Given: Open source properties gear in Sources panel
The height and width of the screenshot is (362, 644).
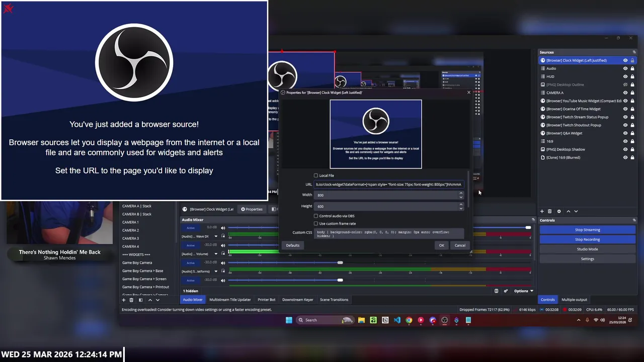Looking at the screenshot, I should coord(559,211).
